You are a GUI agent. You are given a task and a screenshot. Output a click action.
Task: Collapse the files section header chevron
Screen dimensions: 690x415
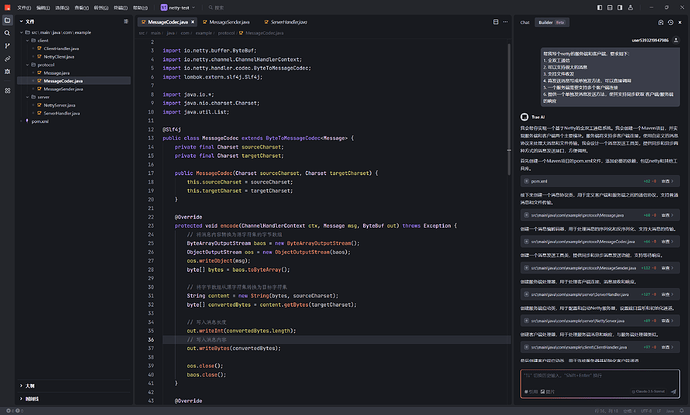[21, 21]
